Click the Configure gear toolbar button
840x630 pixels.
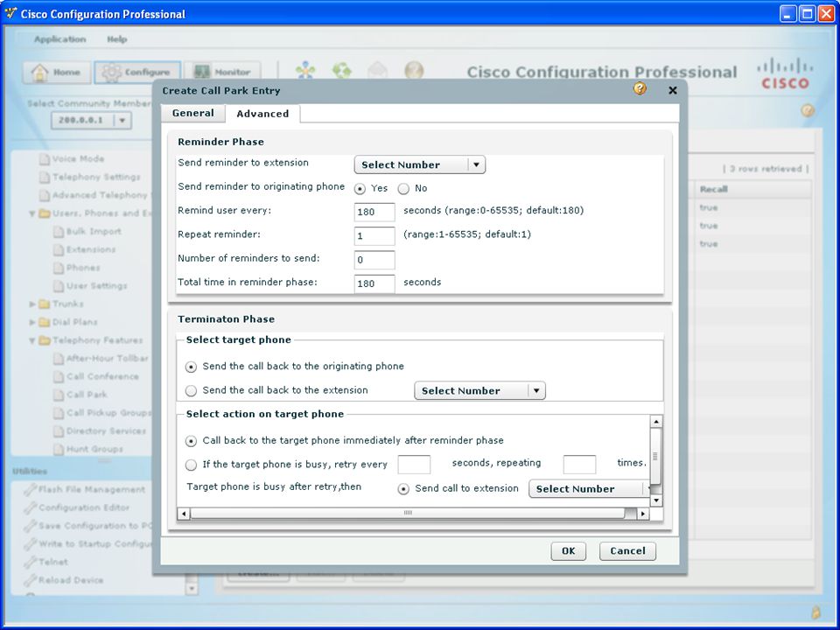(137, 73)
